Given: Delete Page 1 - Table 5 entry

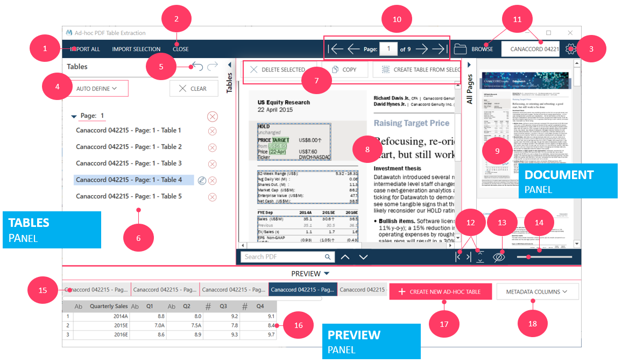Looking at the screenshot, I should (x=213, y=197).
